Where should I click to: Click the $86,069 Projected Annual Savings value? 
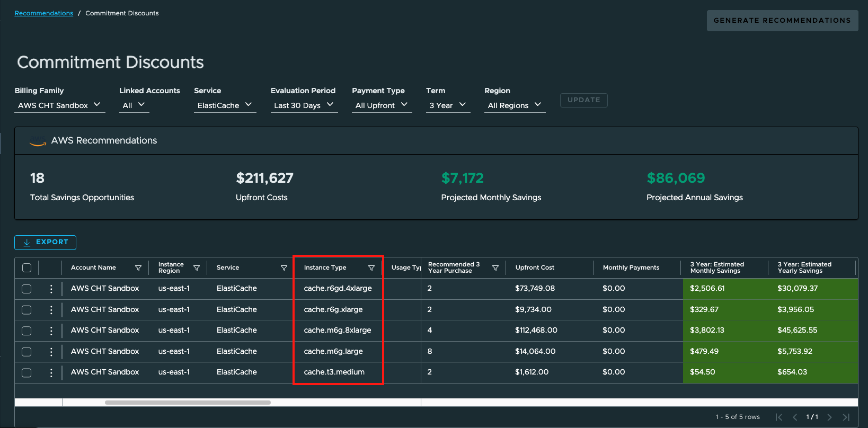[676, 179]
